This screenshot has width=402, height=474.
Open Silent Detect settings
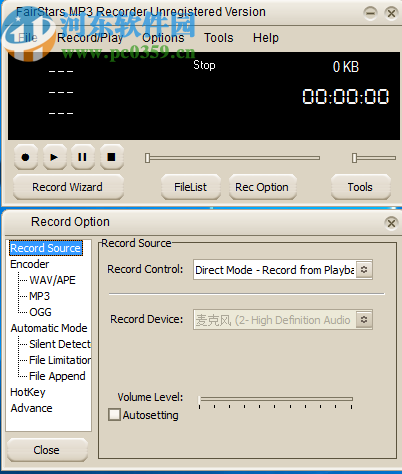click(60, 344)
